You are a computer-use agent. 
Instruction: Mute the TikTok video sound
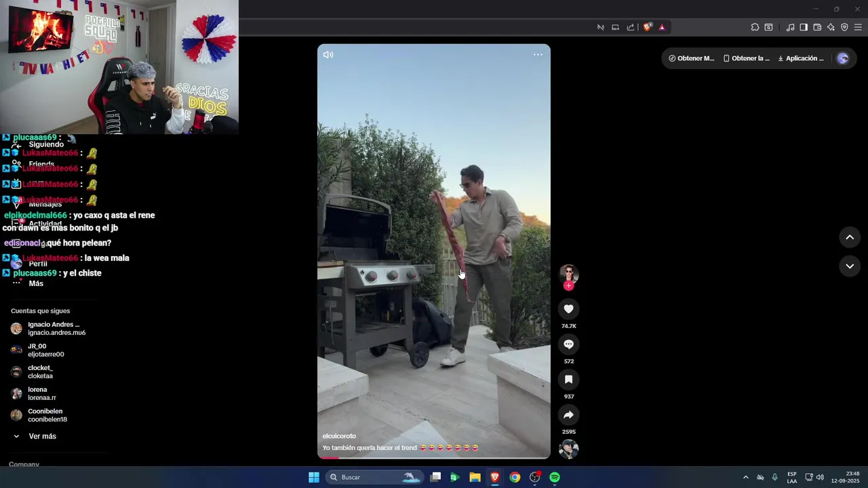coord(328,55)
